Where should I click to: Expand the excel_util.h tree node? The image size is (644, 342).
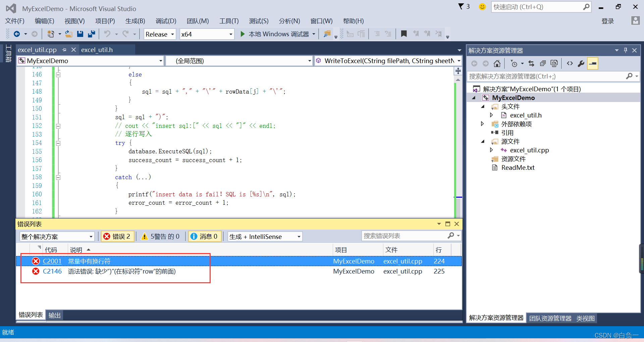click(491, 115)
